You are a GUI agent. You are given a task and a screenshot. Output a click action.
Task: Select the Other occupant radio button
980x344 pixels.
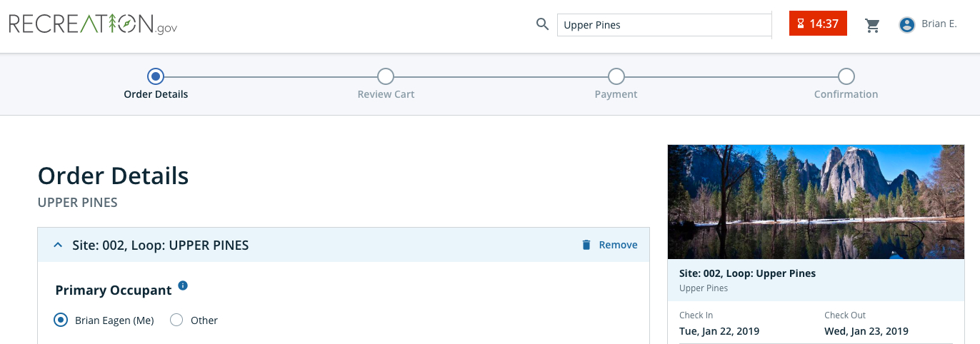pyautogui.click(x=176, y=320)
